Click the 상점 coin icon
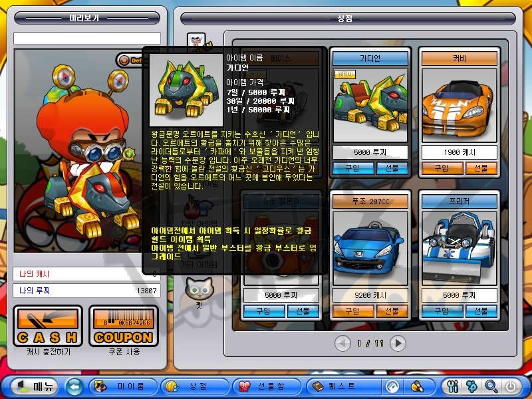The height and width of the screenshot is (399, 532). (x=172, y=386)
